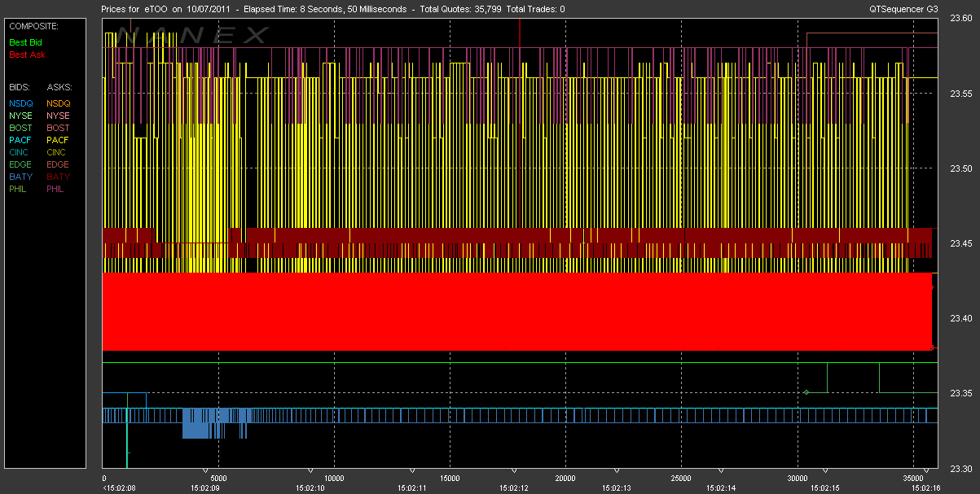This screenshot has height=494, width=980.
Task: Click the <15:02:08 start time label
Action: tap(120, 488)
